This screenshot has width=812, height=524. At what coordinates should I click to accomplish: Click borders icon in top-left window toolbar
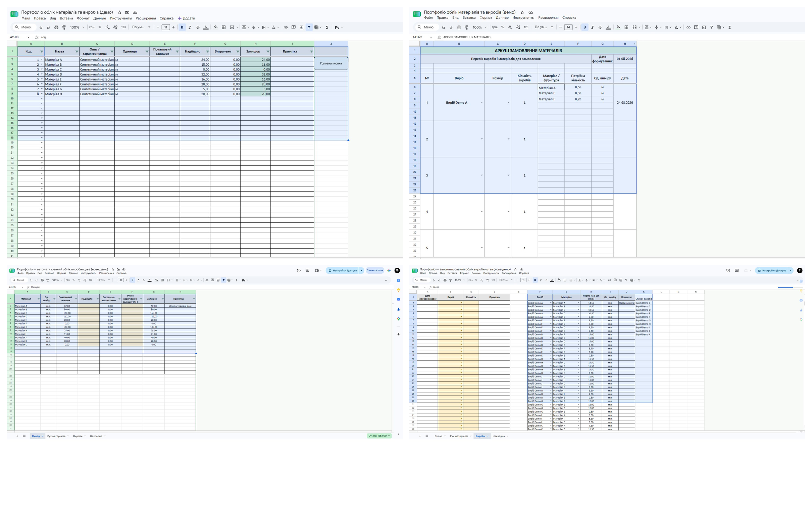click(x=223, y=27)
